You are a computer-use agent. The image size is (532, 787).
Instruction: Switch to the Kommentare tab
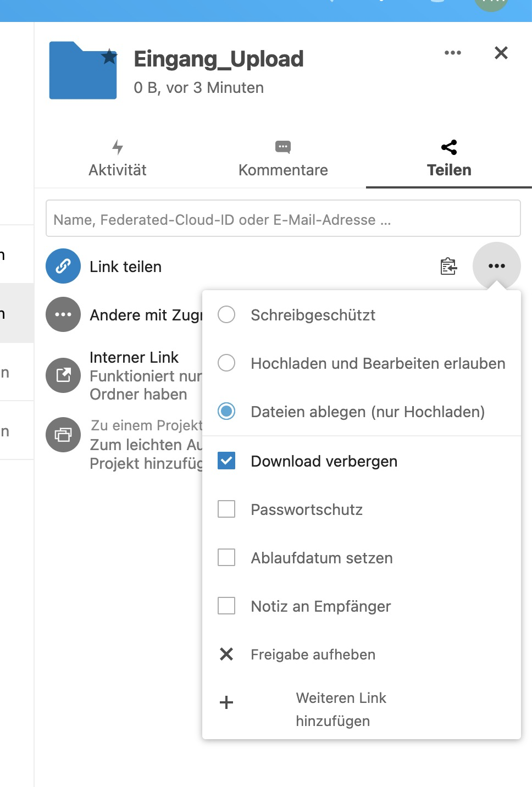(x=283, y=159)
